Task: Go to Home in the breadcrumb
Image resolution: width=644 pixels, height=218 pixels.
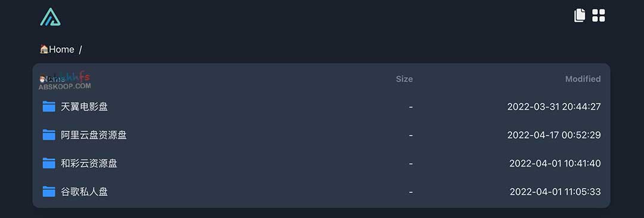Action: coord(61,50)
